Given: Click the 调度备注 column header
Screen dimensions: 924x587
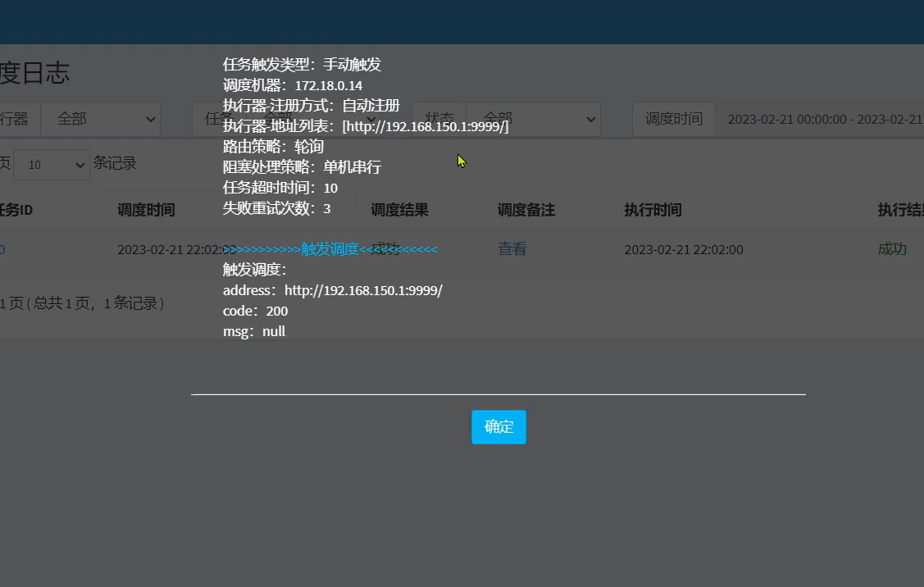Looking at the screenshot, I should click(526, 210).
